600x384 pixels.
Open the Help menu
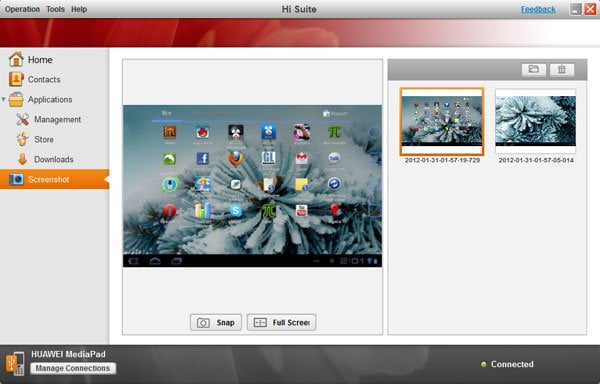pyautogui.click(x=79, y=9)
